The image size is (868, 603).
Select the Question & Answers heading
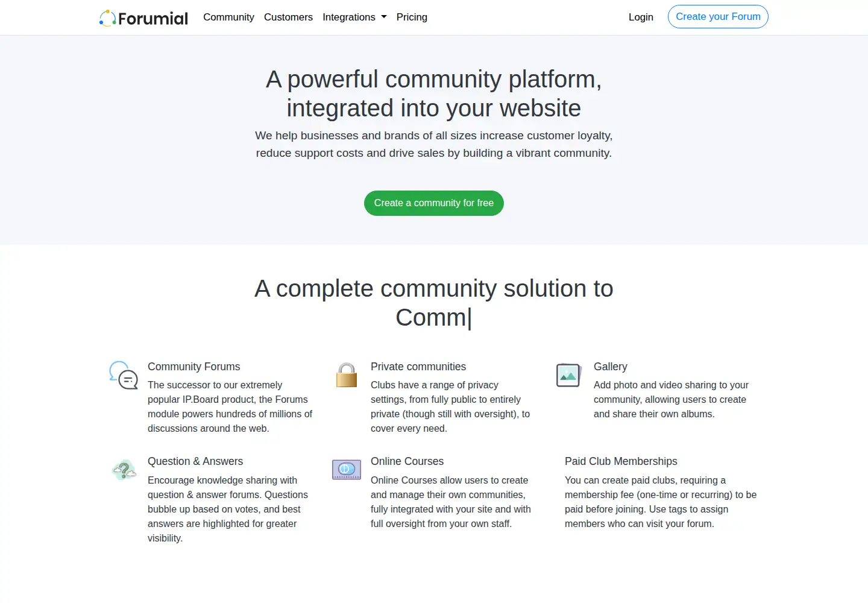tap(195, 461)
